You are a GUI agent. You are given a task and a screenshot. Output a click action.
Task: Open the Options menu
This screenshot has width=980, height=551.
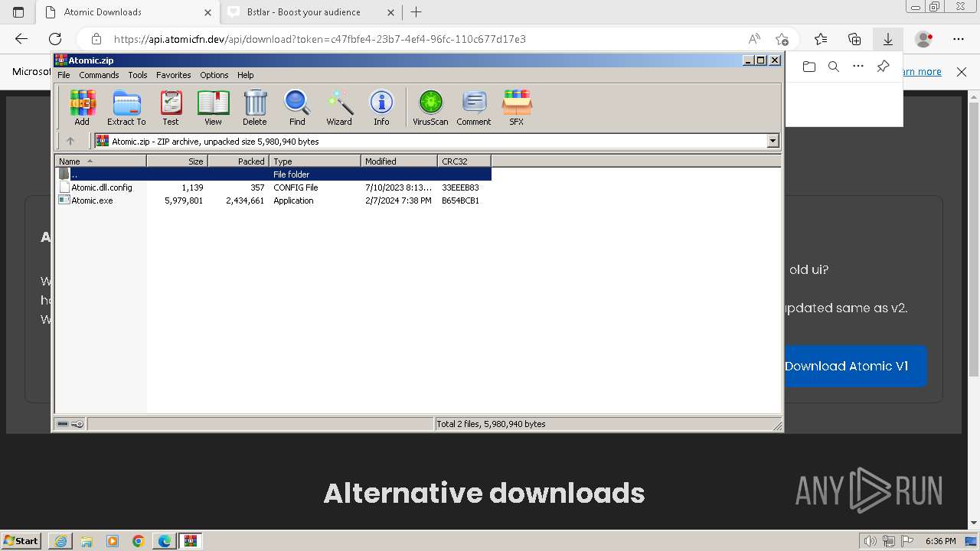[214, 75]
